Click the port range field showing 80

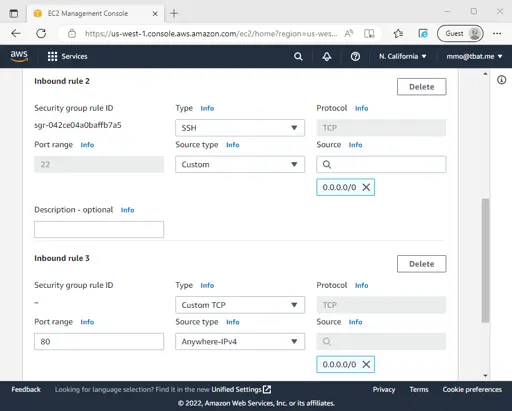[x=99, y=341]
